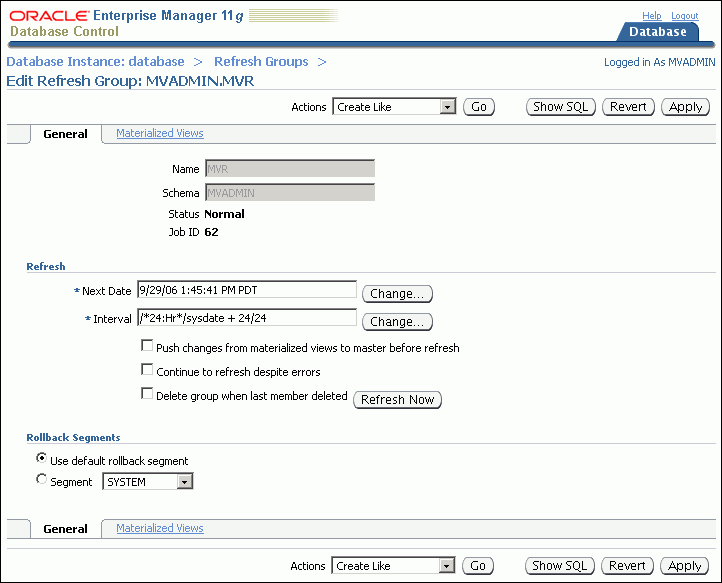Click the Logout link
The width and height of the screenshot is (722, 583).
coord(684,16)
